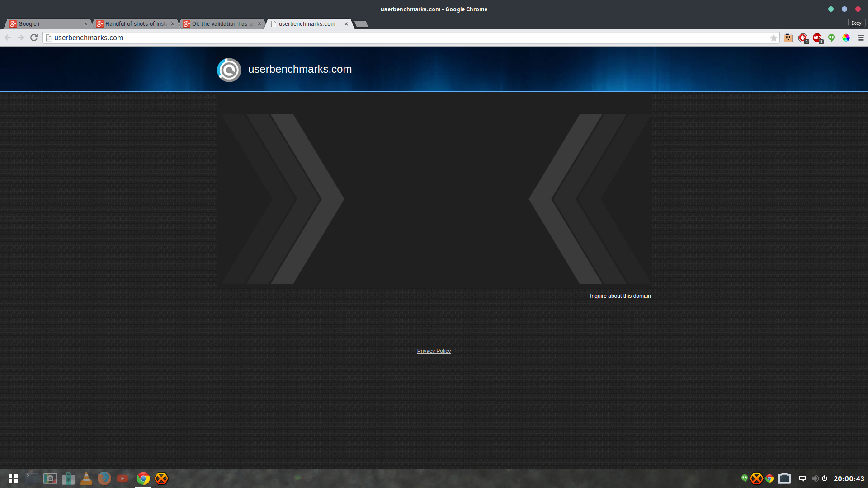Open the software store bag icon
Viewport: 868px width, 488px height.
pyautogui.click(x=68, y=479)
